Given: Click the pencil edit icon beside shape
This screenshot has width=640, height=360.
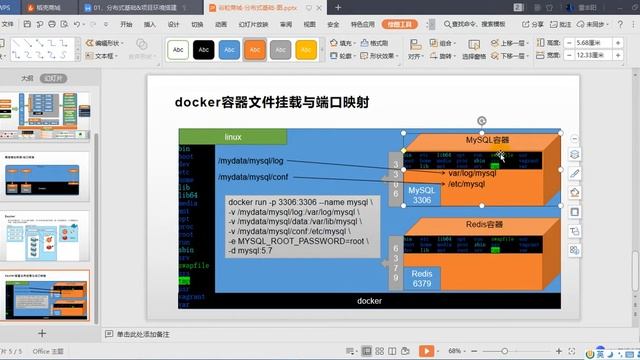Looking at the screenshot, I should [x=574, y=173].
